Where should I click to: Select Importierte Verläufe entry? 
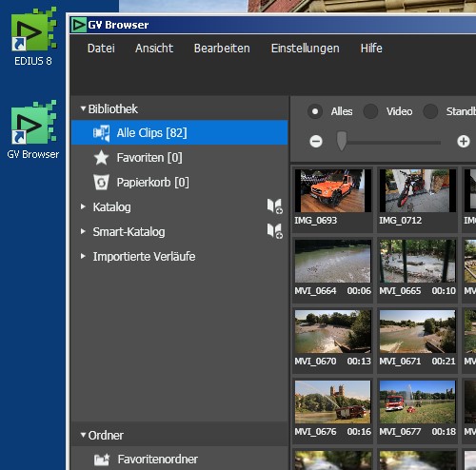coord(144,257)
